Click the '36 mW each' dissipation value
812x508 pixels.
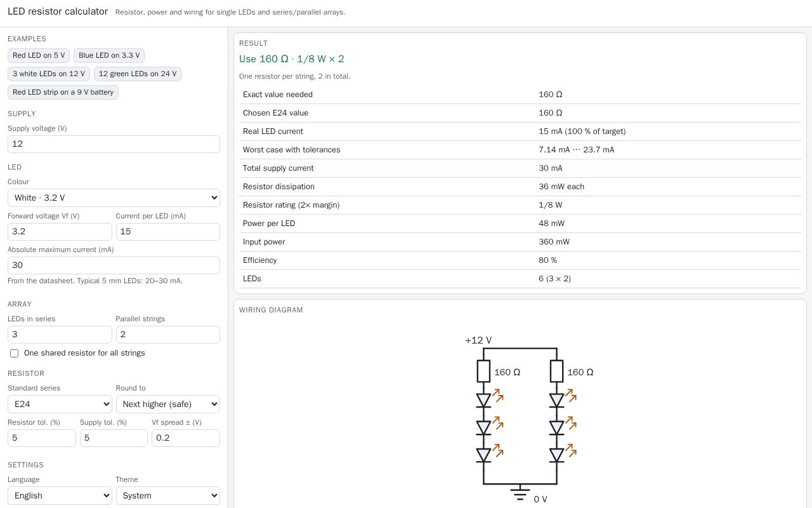point(561,187)
